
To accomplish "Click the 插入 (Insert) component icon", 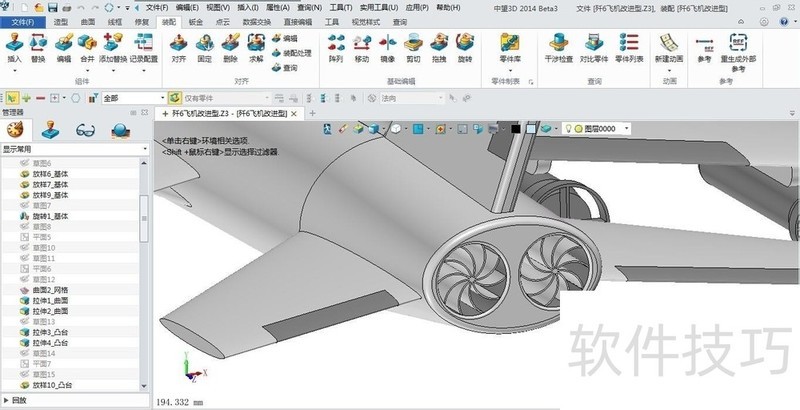I will [14, 45].
